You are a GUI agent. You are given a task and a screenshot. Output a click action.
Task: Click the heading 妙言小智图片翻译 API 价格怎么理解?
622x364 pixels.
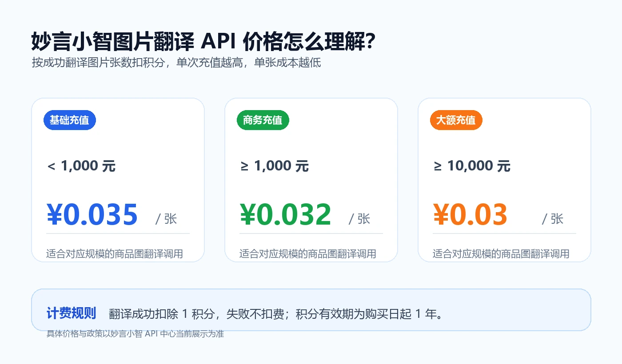204,42
